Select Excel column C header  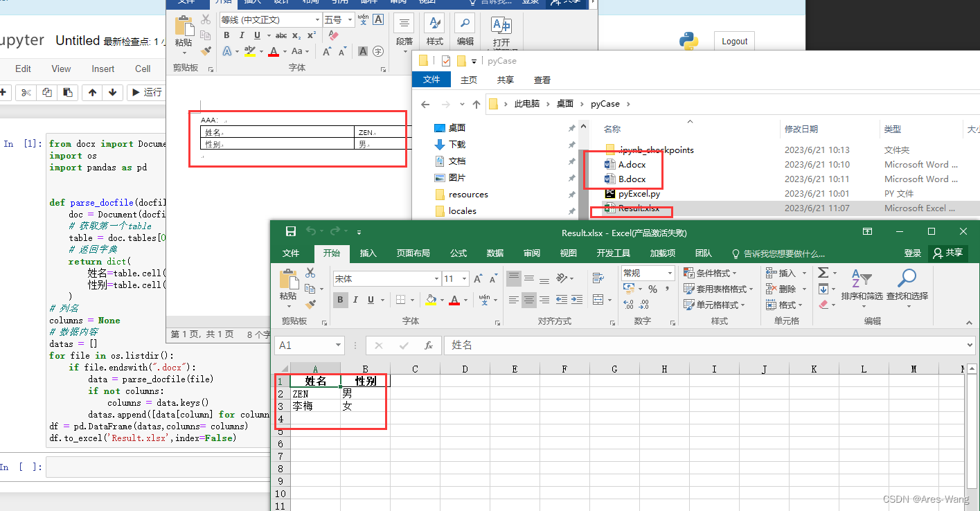[x=415, y=369]
